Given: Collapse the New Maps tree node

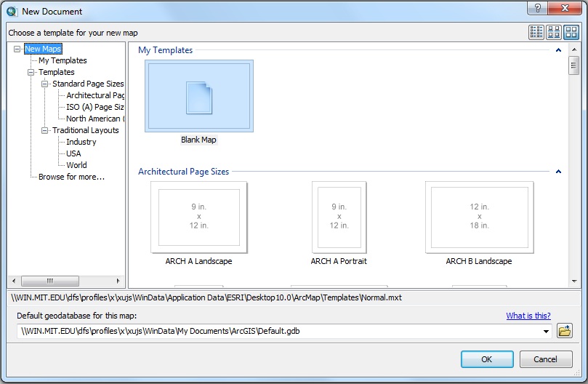Looking at the screenshot, I should [x=18, y=49].
